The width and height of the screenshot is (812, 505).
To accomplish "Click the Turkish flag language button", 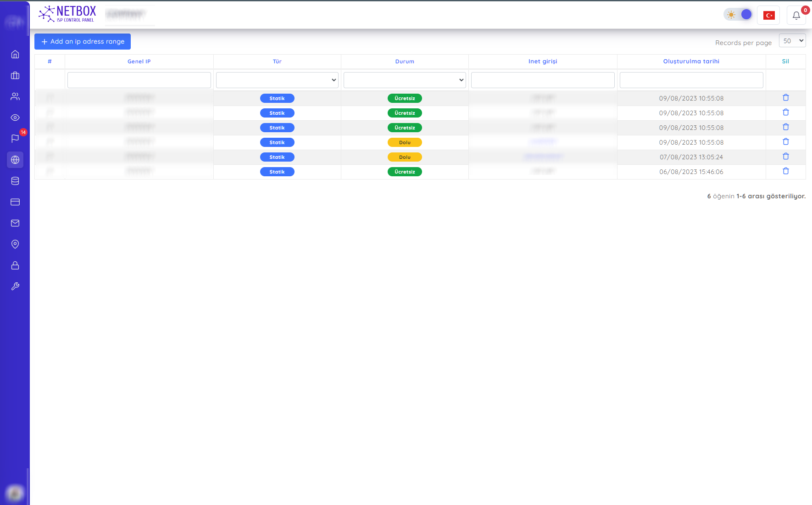I will pyautogui.click(x=768, y=16).
